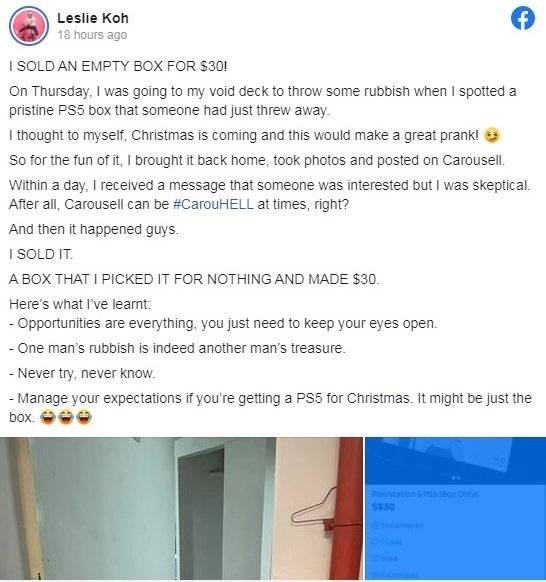
Task: Click the PS5 box photo in listing
Action: 456,461
